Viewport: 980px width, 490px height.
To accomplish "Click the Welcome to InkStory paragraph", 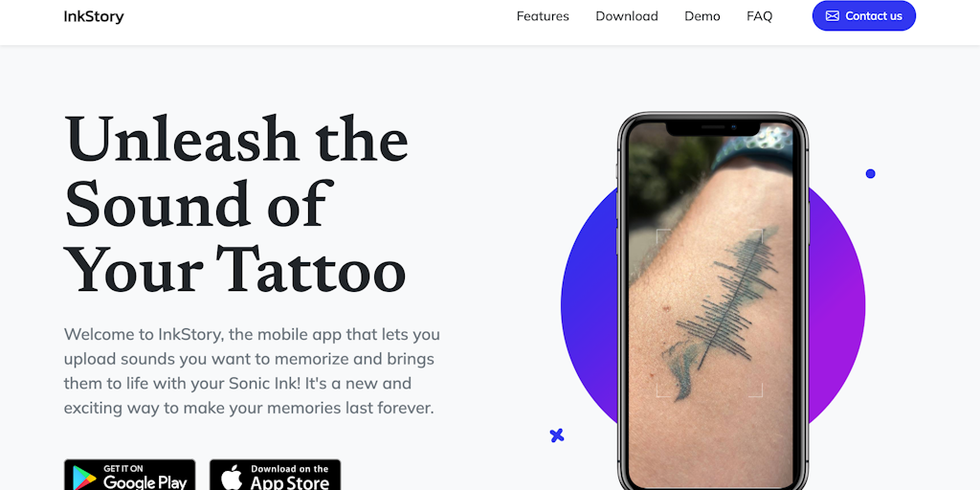I will pos(252,370).
